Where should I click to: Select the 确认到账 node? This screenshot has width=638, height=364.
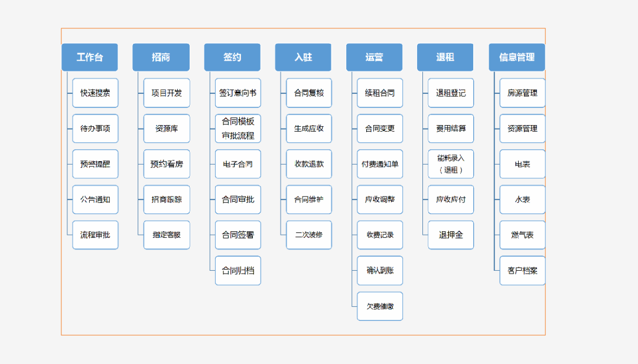click(x=380, y=271)
